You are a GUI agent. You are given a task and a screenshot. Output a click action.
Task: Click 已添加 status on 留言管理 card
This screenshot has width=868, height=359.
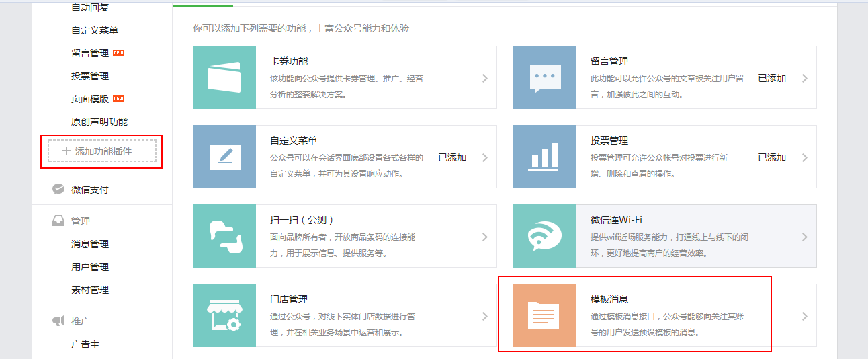(772, 78)
